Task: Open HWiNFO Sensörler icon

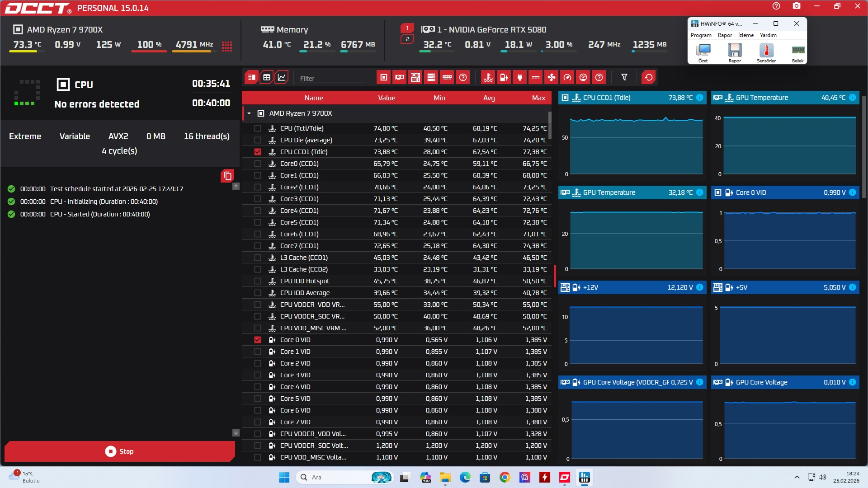Action: 766,52
